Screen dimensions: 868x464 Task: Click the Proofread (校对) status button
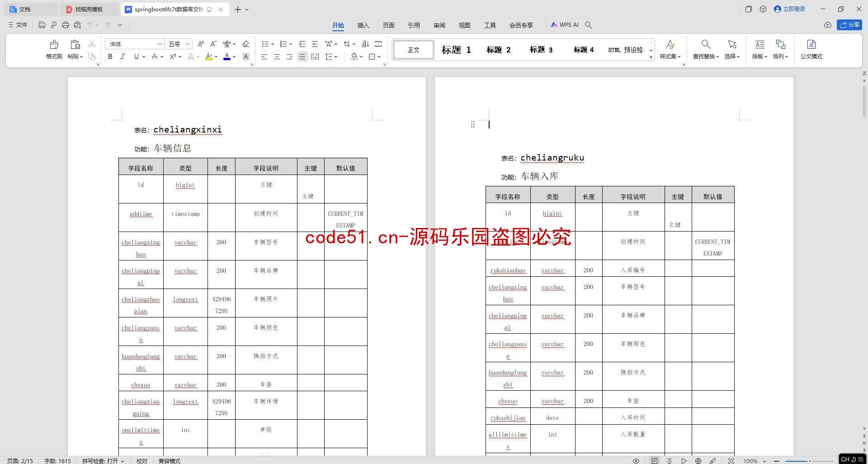click(142, 461)
